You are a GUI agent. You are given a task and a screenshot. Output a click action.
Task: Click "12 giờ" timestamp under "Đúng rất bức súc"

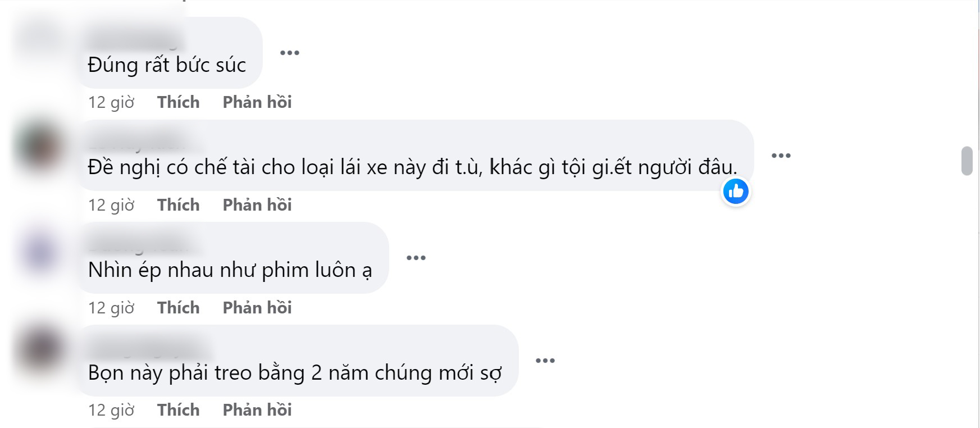pos(111,102)
